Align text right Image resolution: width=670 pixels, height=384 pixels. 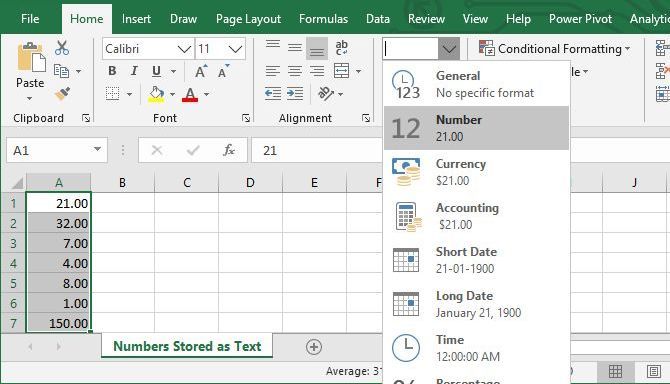coord(317,71)
